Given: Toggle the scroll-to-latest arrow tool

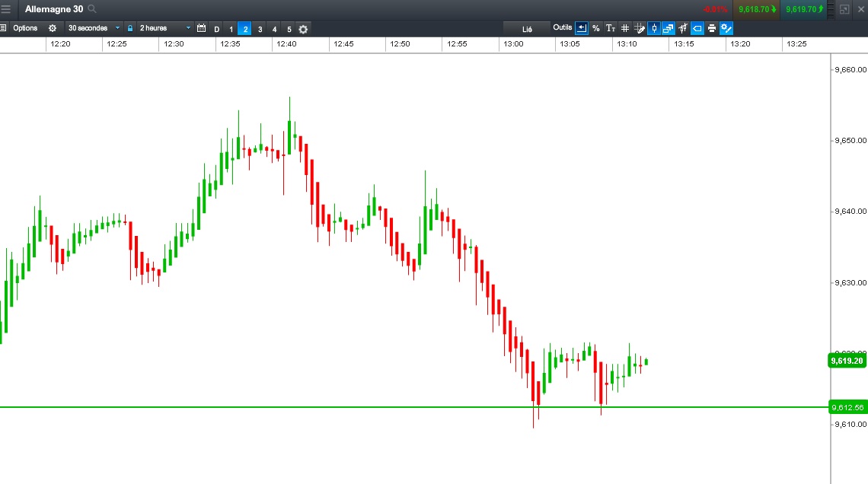Looking at the screenshot, I should [581, 28].
